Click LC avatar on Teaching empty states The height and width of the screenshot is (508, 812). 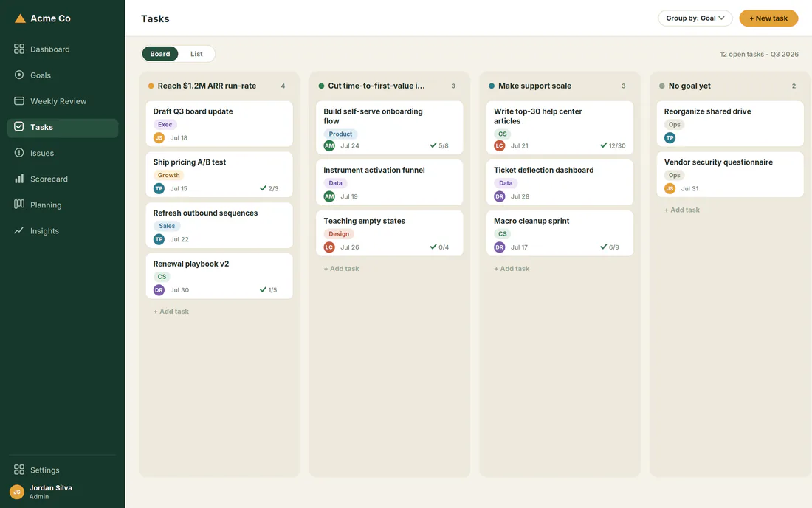tap(329, 247)
